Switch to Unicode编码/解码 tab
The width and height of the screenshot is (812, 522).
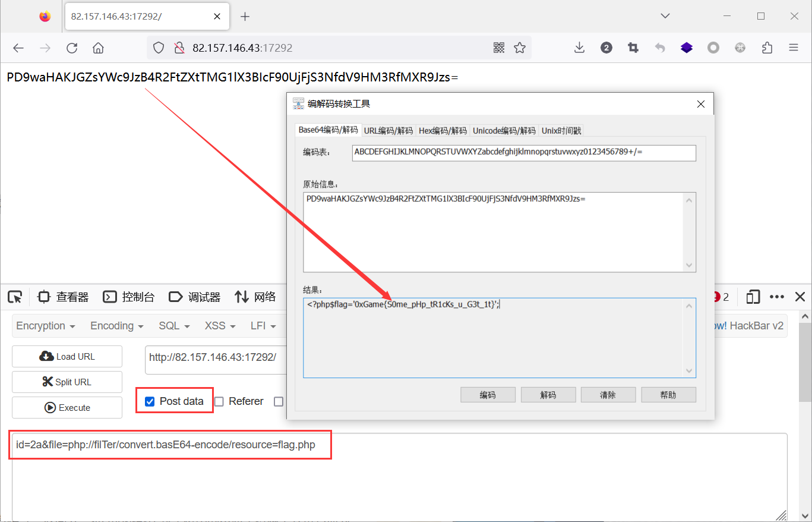coord(504,130)
